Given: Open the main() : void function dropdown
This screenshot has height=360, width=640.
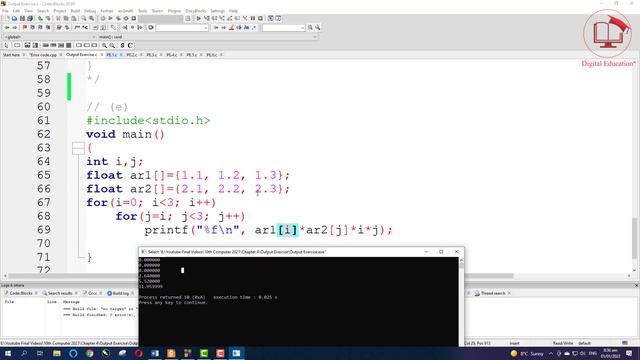Looking at the screenshot, I should click(x=207, y=37).
